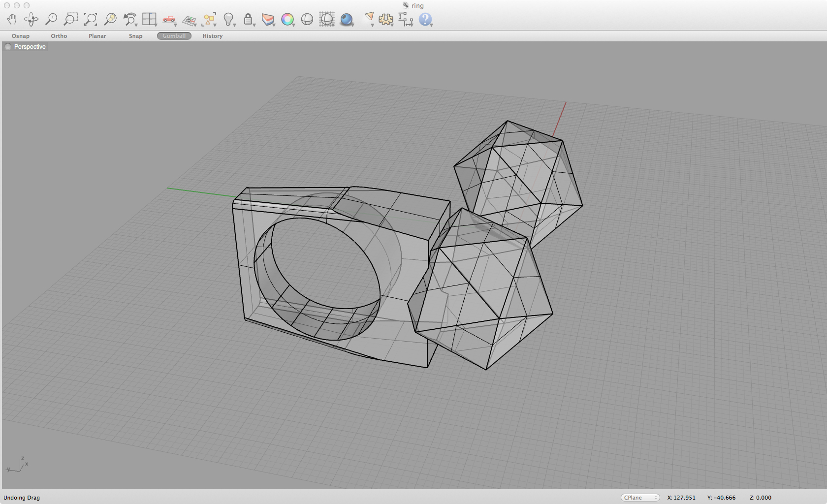Open the Perspective viewport title menu
The width and height of the screenshot is (827, 504).
point(30,47)
